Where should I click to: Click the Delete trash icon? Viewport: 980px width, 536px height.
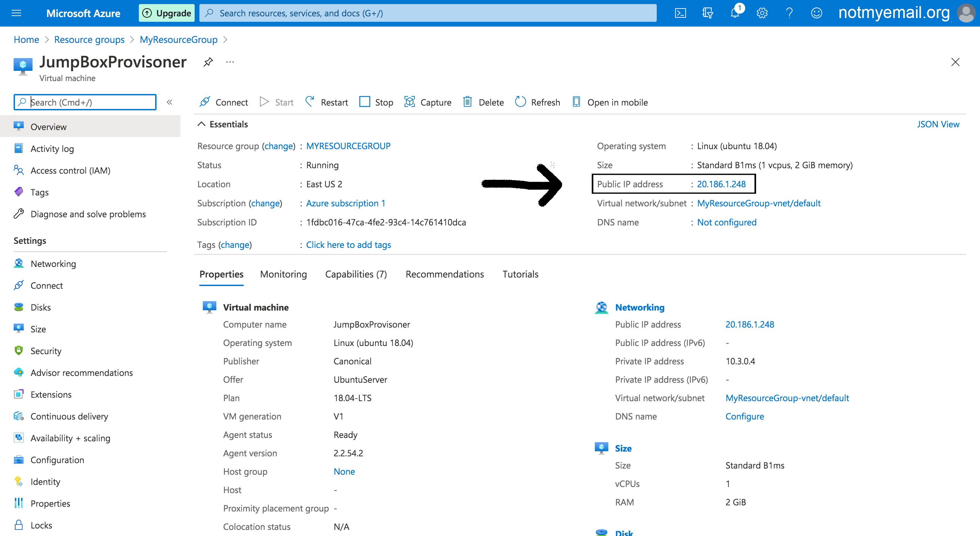pos(467,102)
